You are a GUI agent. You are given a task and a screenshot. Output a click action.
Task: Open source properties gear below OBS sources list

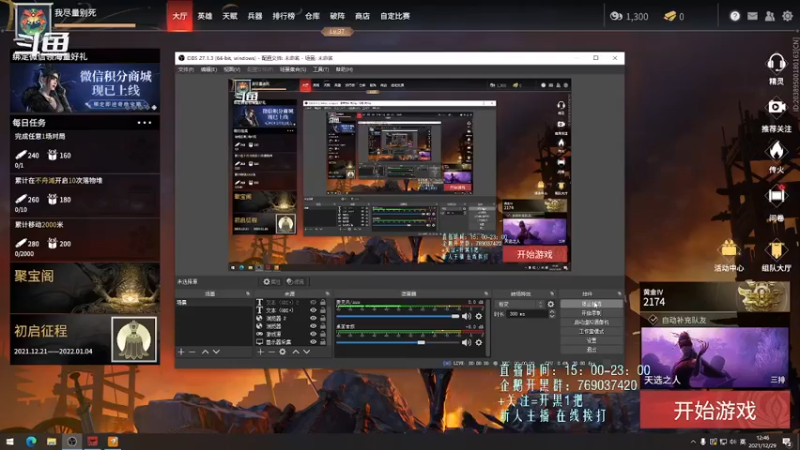[283, 352]
